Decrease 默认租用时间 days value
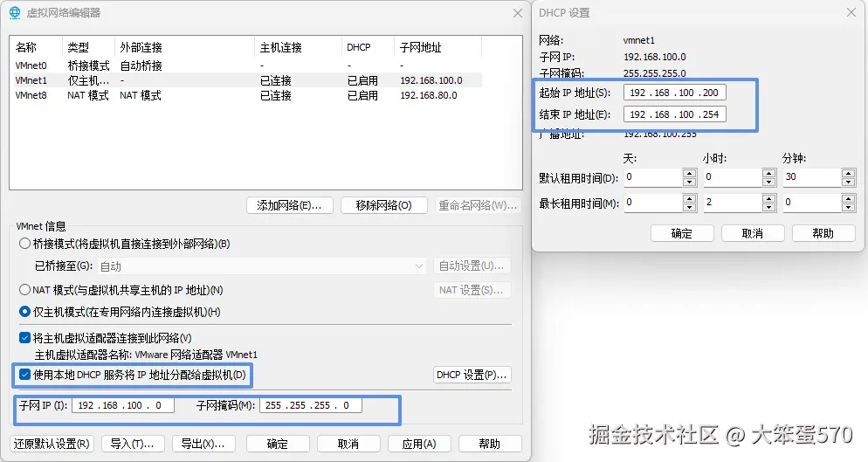This screenshot has height=462, width=868. (x=689, y=182)
